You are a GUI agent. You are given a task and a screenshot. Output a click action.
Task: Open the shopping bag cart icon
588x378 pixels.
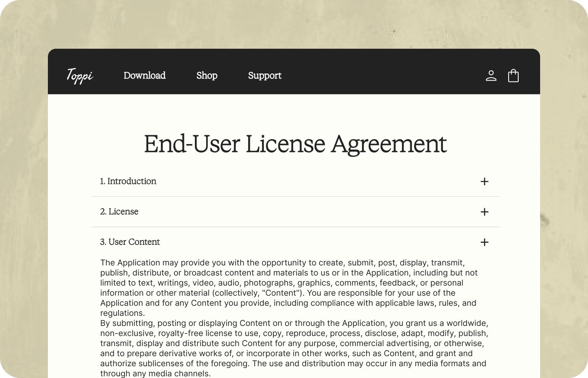513,76
